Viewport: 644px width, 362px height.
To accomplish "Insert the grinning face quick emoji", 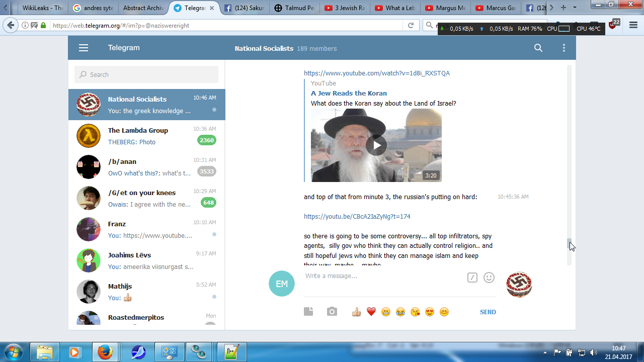I will tap(386, 312).
